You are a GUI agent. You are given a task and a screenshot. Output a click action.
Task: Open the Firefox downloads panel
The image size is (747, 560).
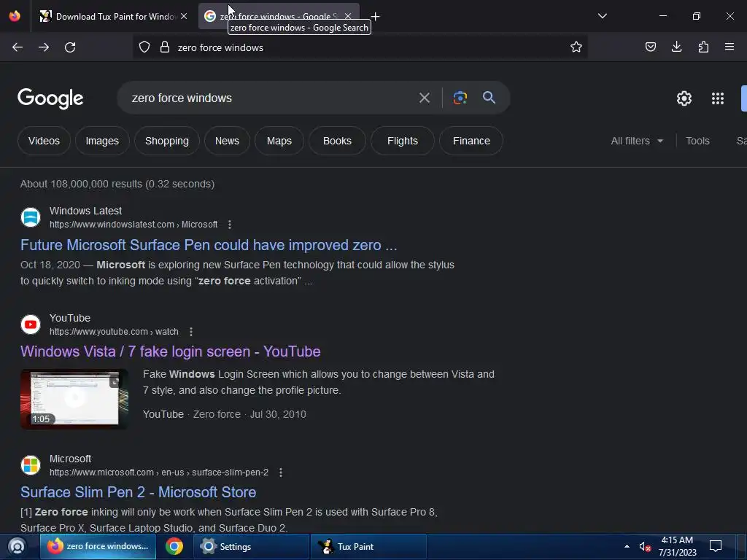(676, 47)
